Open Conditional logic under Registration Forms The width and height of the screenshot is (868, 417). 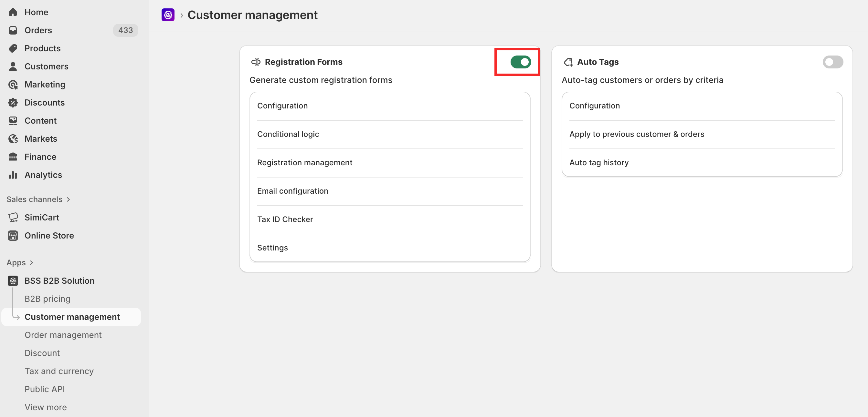tap(288, 134)
